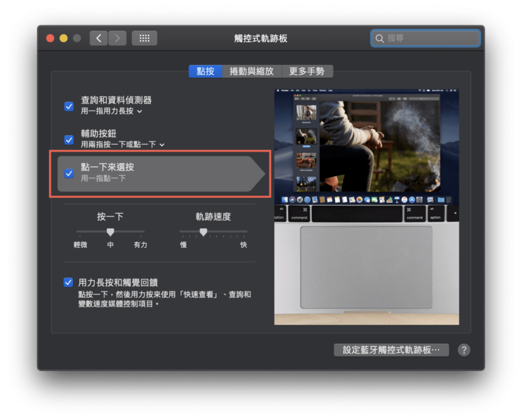Toggle the 查詢和資料偵測器 checkbox
Image resolution: width=522 pixels, height=420 pixels.
click(69, 106)
